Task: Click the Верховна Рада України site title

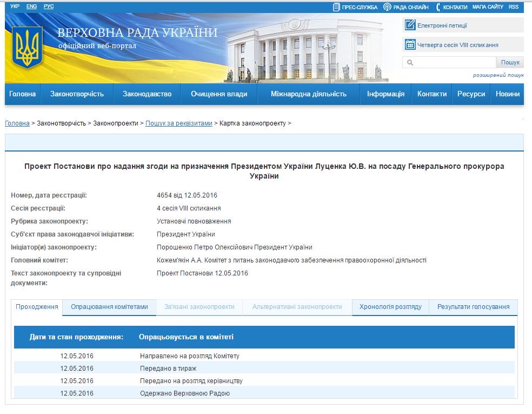Action: point(137,32)
